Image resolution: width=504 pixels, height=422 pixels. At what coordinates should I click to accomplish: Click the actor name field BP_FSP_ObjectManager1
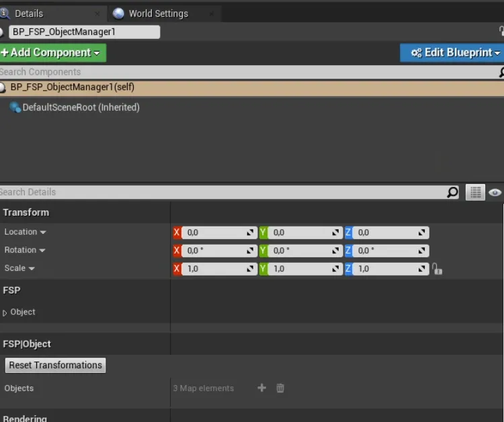coord(84,32)
